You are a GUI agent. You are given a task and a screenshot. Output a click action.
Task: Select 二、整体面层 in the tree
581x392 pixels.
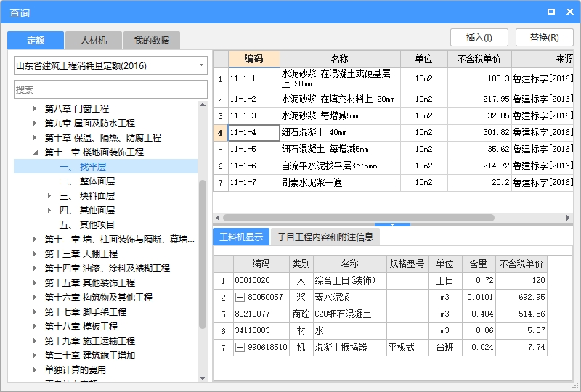coord(87,181)
